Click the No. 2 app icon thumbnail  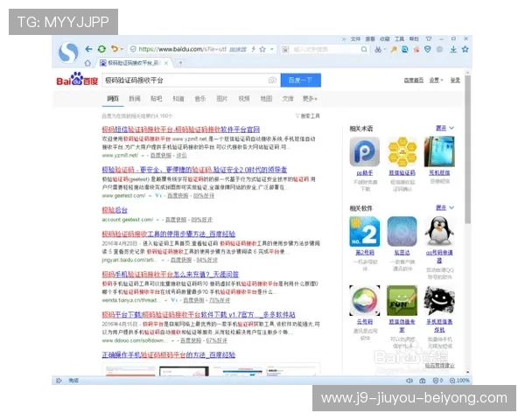pyautogui.click(x=365, y=231)
